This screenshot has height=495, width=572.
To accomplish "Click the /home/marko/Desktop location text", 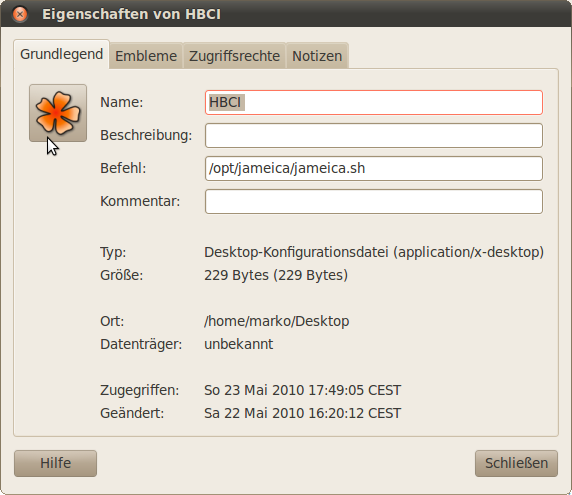I will [x=277, y=321].
